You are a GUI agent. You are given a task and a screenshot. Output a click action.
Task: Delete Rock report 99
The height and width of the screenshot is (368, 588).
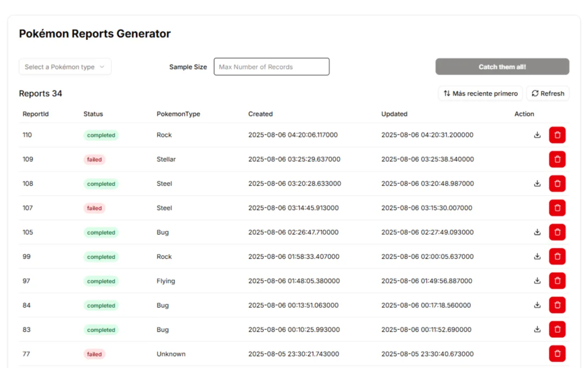tap(557, 257)
